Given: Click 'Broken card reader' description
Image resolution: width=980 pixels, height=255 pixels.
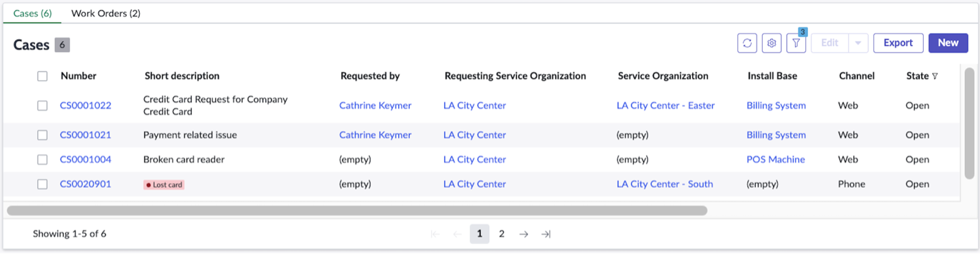Looking at the screenshot, I should point(184,160).
